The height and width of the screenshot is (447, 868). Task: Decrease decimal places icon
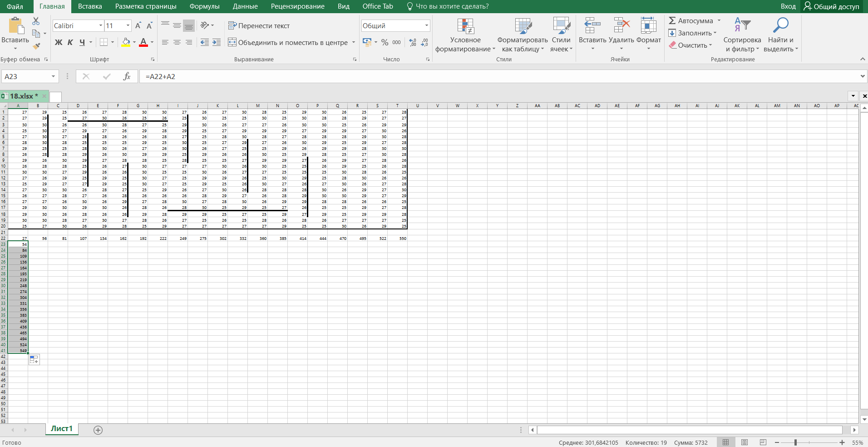[x=424, y=42]
